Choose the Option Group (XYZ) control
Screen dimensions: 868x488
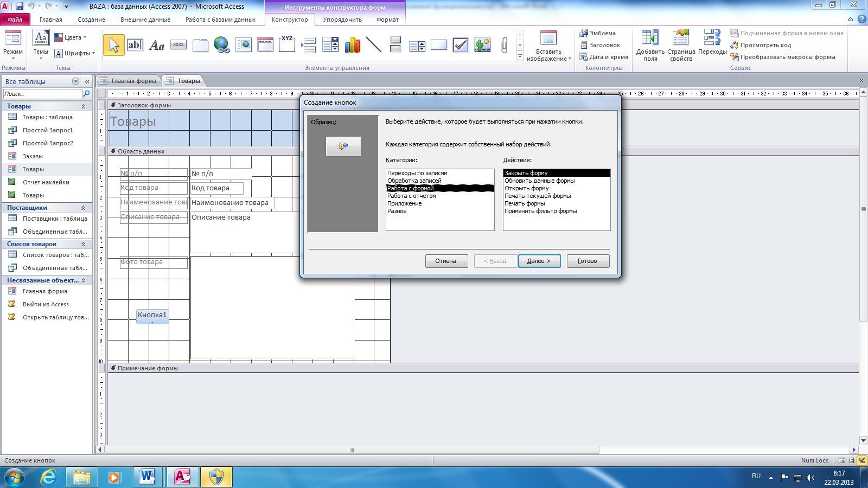click(287, 44)
